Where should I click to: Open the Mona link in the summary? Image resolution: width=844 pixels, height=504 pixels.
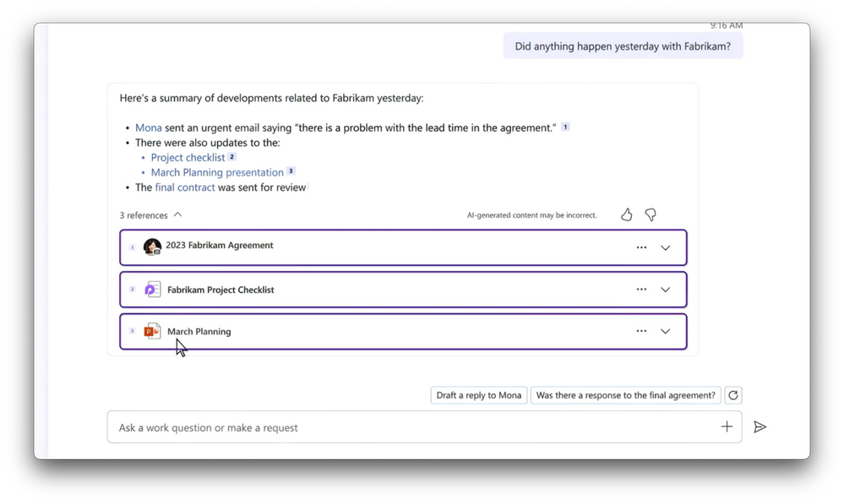click(x=149, y=127)
